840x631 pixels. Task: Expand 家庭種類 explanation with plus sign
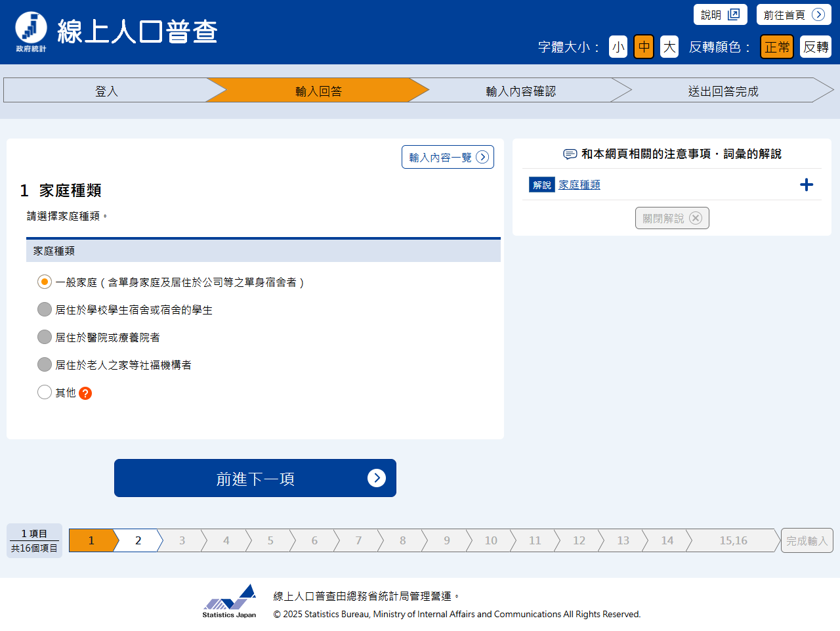tap(807, 185)
